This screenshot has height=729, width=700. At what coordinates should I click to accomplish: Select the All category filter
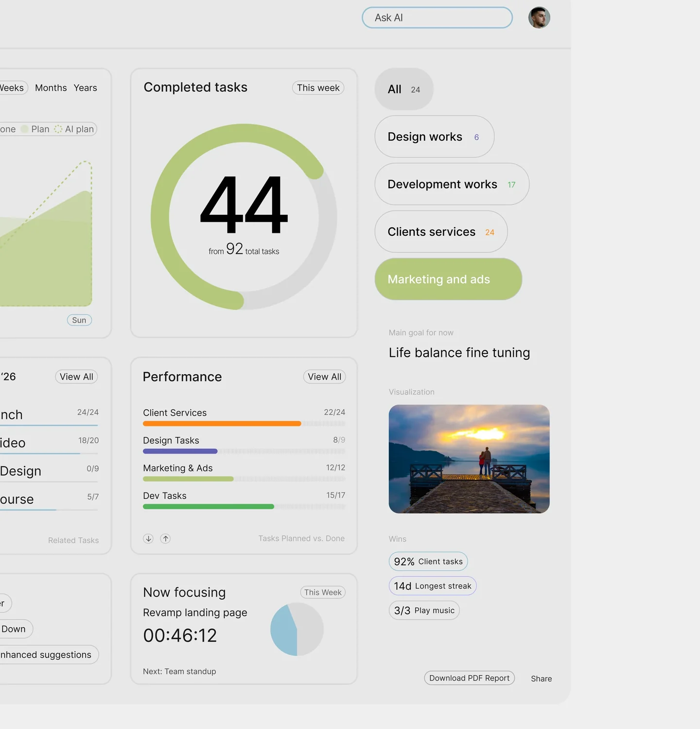click(404, 89)
